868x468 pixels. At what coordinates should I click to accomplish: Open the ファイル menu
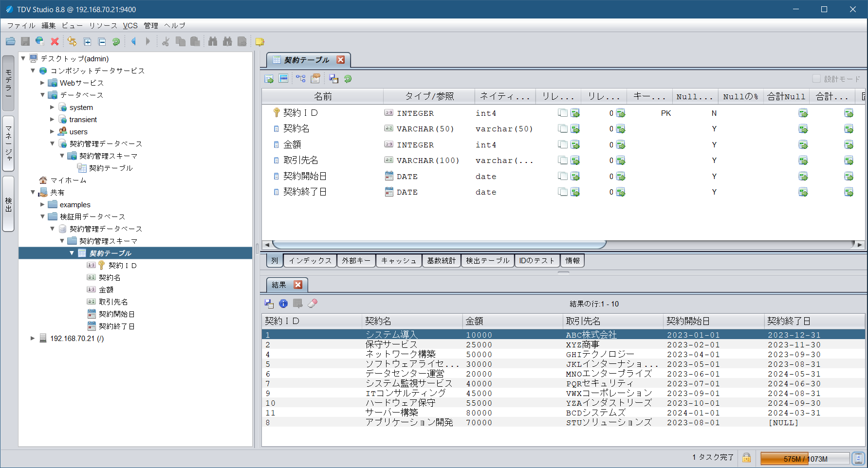coord(21,25)
